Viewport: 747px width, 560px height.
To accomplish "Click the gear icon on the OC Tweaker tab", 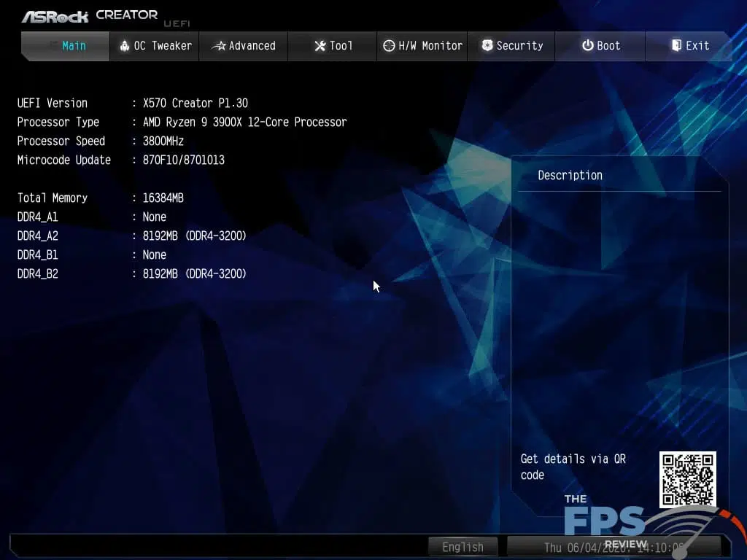I will point(125,45).
